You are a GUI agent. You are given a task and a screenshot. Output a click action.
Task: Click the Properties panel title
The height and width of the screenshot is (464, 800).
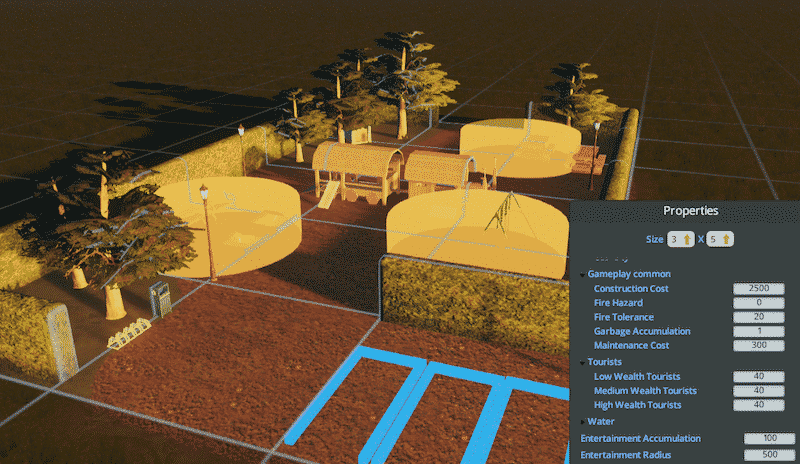[x=690, y=211]
